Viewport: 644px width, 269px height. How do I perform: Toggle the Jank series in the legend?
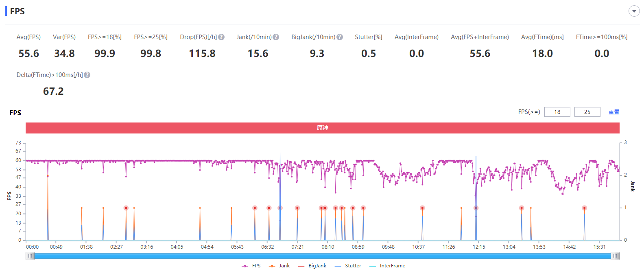[279, 266]
